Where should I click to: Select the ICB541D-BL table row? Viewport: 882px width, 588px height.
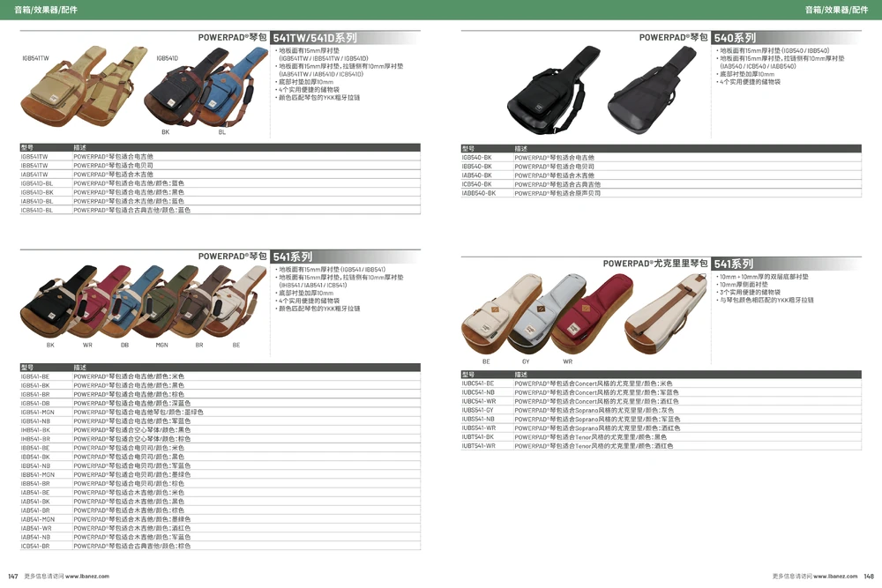220,210
